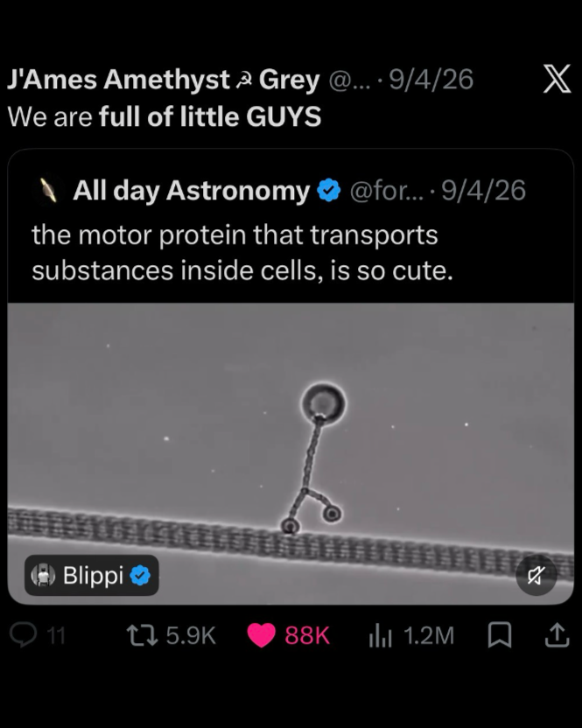Open the All day Astronomy profile name
The width and height of the screenshot is (582, 728).
(x=192, y=191)
